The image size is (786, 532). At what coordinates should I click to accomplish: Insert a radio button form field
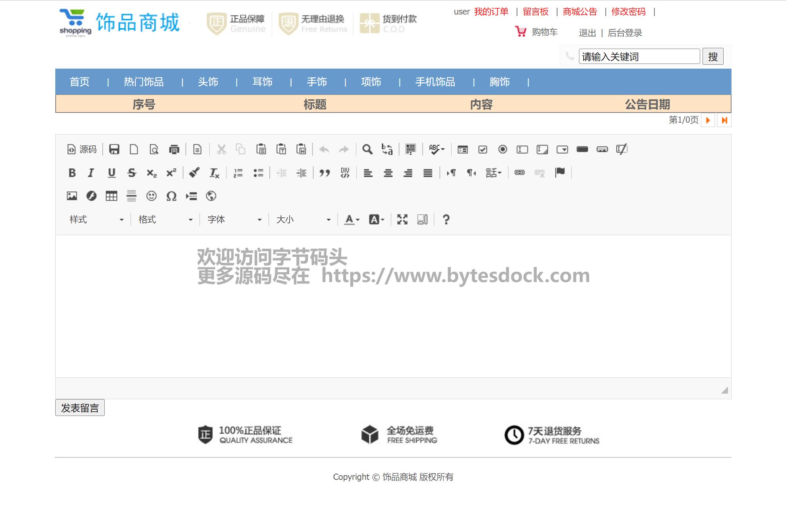pos(503,149)
